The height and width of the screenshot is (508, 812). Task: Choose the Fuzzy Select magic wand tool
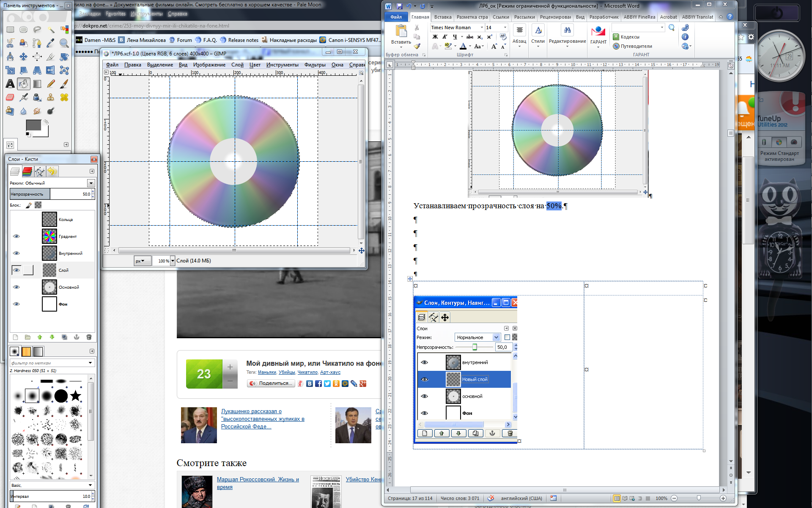(51, 30)
